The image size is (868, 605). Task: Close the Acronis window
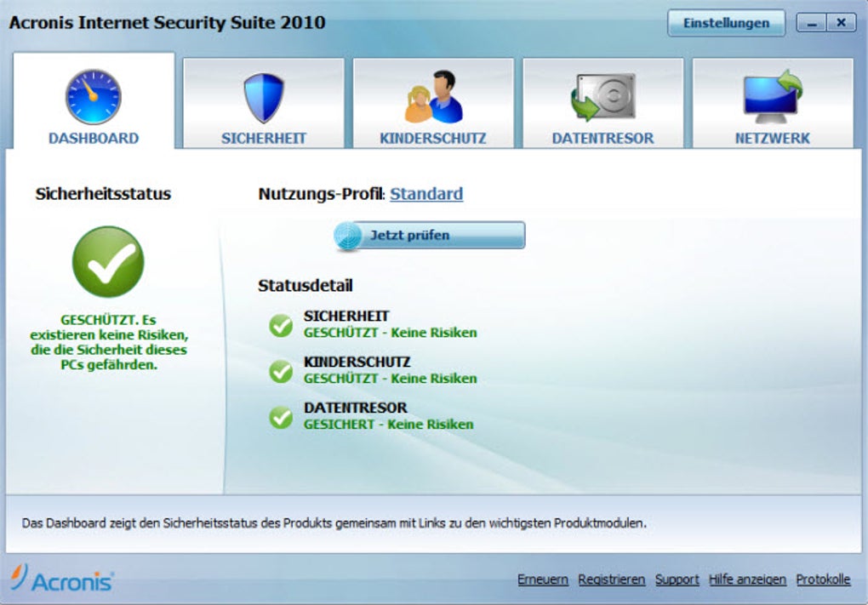(842, 23)
